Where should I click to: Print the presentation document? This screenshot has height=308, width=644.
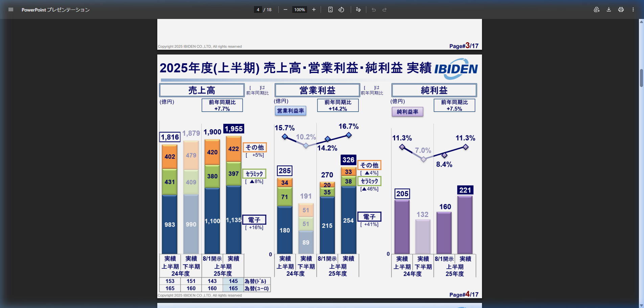coord(621,9)
